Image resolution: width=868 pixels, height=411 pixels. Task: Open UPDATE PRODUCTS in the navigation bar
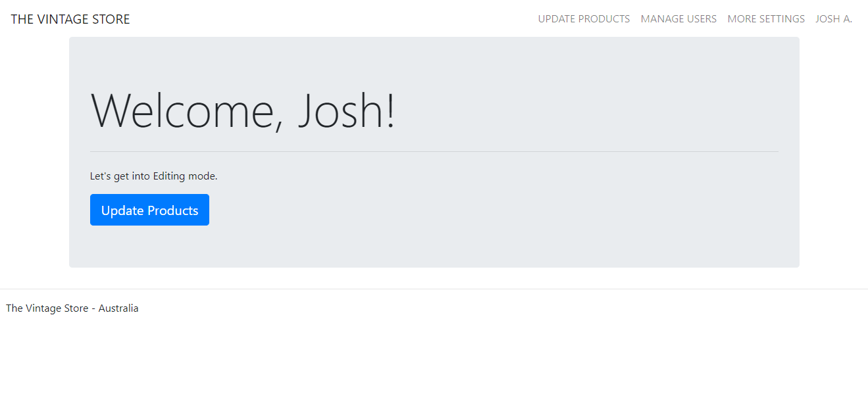tap(584, 19)
